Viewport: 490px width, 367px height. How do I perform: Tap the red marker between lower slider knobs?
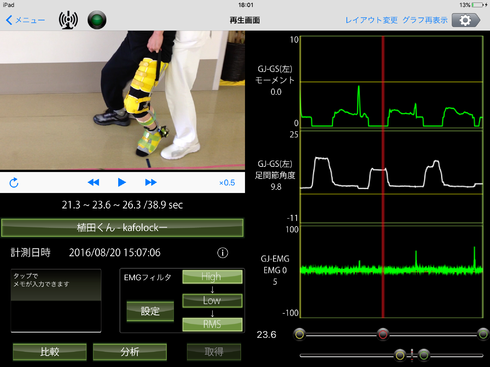pos(412,355)
